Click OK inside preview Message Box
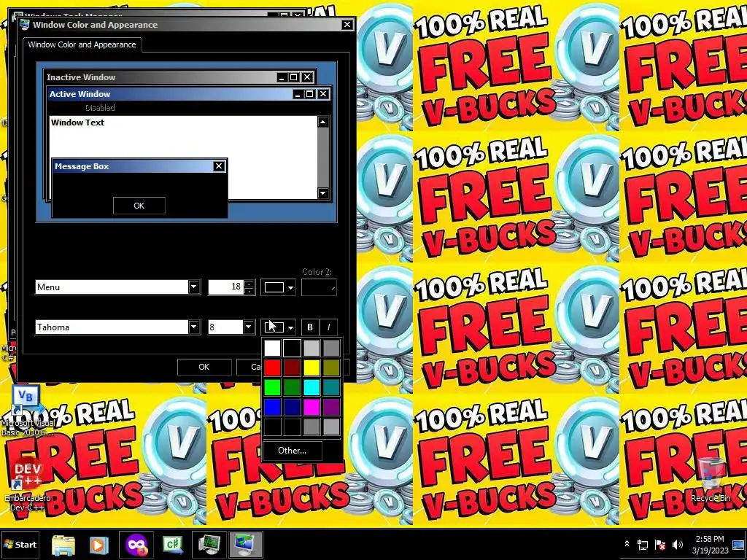 tap(139, 206)
